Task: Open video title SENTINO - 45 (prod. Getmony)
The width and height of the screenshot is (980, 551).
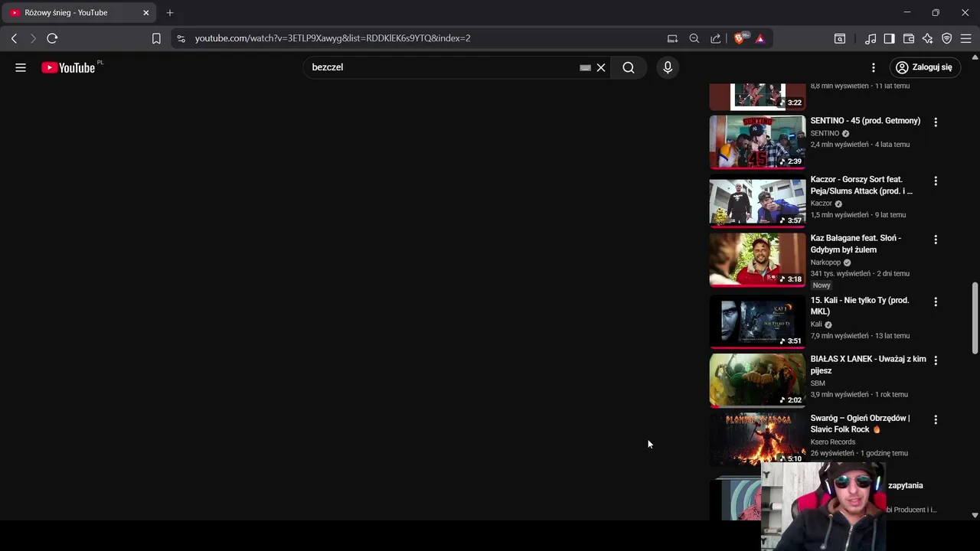Action: click(865, 121)
